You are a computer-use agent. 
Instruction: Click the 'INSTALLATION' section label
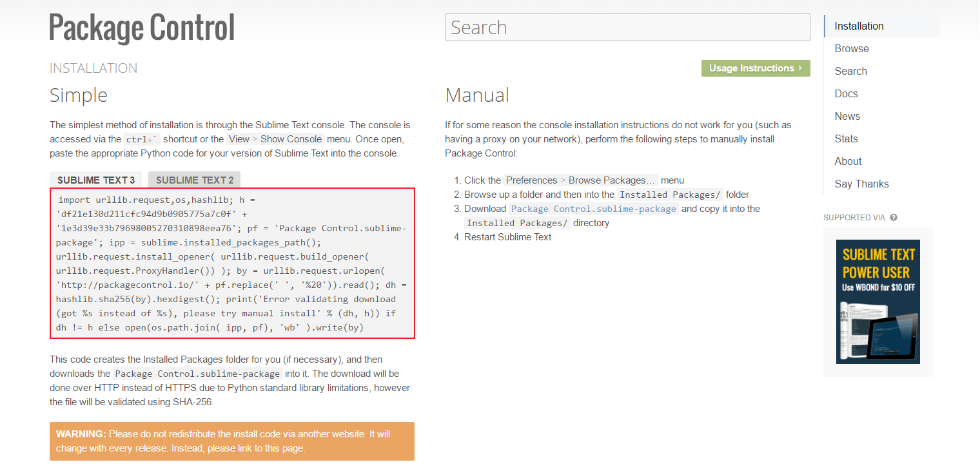(x=93, y=68)
